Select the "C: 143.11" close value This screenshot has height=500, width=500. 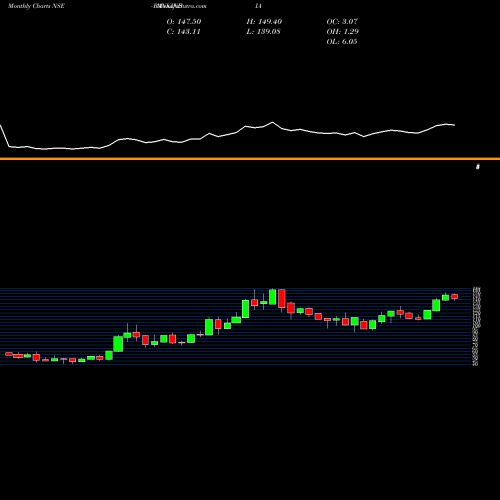pyautogui.click(x=183, y=32)
